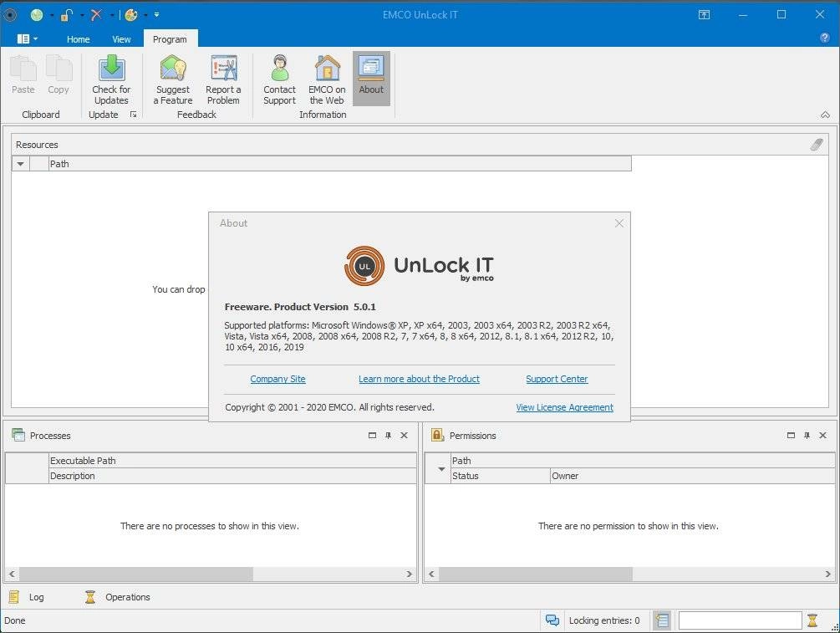The image size is (840, 633).
Task: Close the Processes panel
Action: pos(404,435)
